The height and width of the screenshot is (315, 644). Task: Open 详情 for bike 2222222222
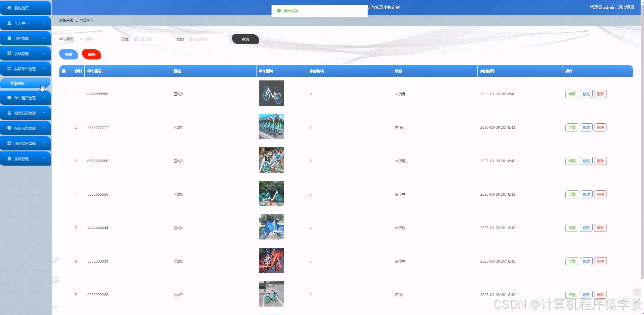click(572, 295)
